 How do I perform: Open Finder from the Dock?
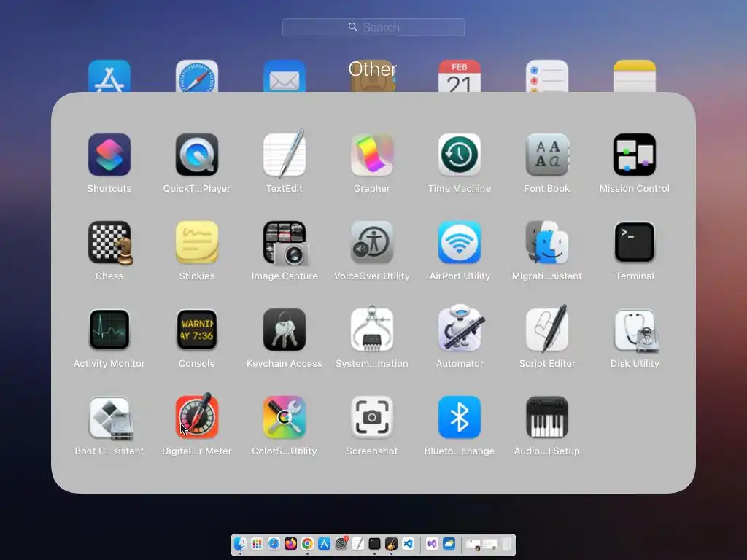click(240, 544)
